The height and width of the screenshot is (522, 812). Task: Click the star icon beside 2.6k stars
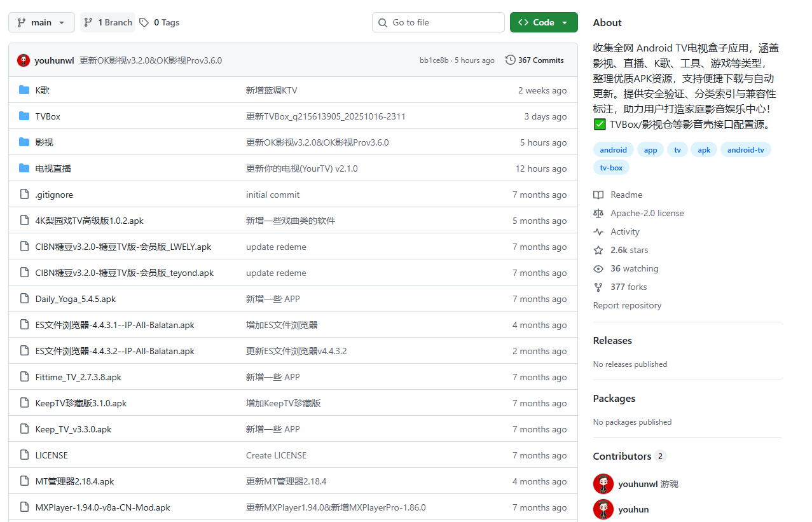point(598,250)
